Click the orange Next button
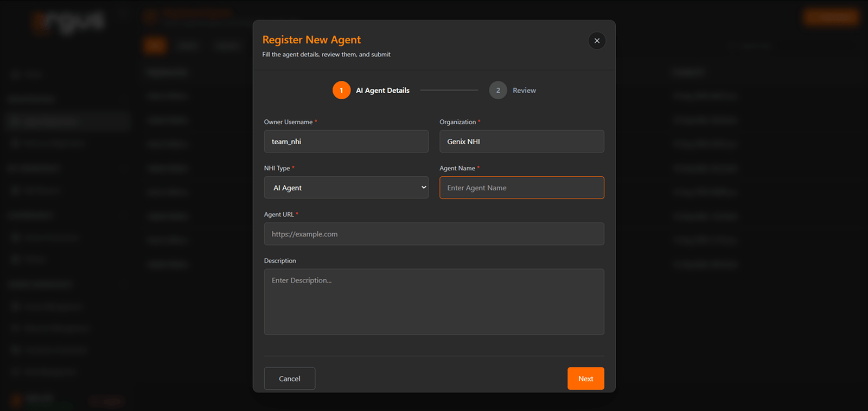868x411 pixels. (585, 378)
